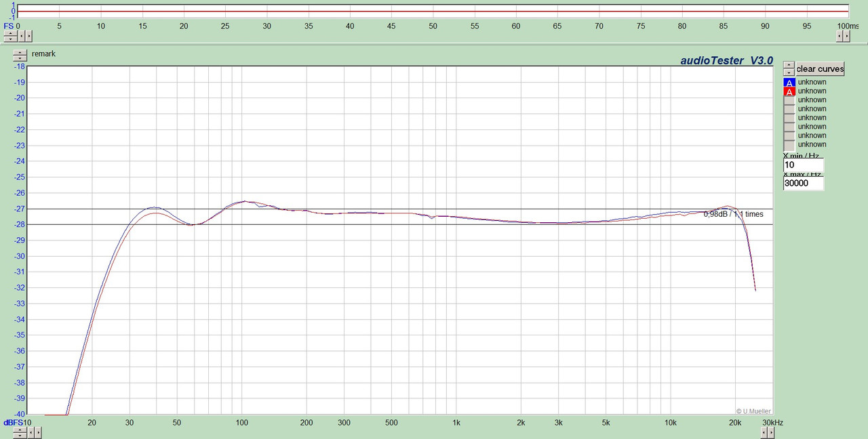Click the left arrow under the frequency axis 10 mark

click(x=31, y=432)
